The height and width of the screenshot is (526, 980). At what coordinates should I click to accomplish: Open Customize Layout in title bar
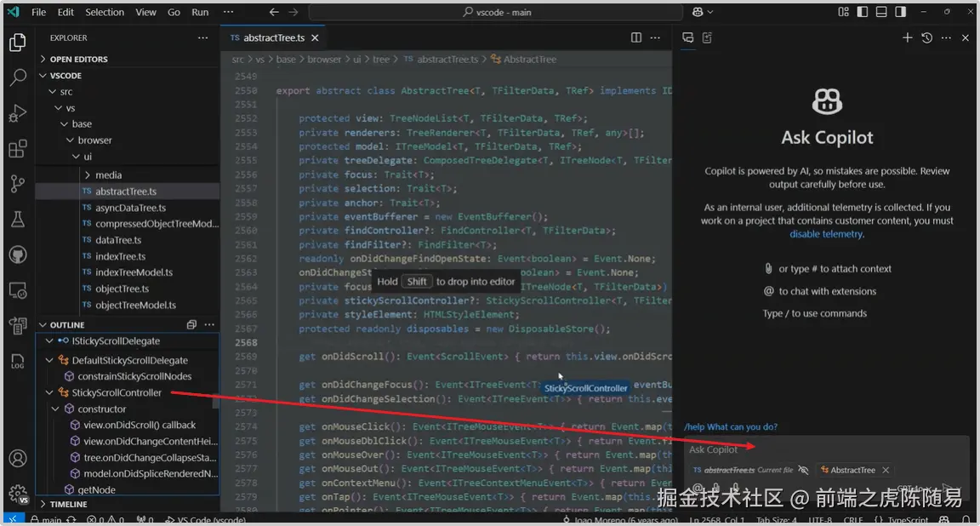843,12
